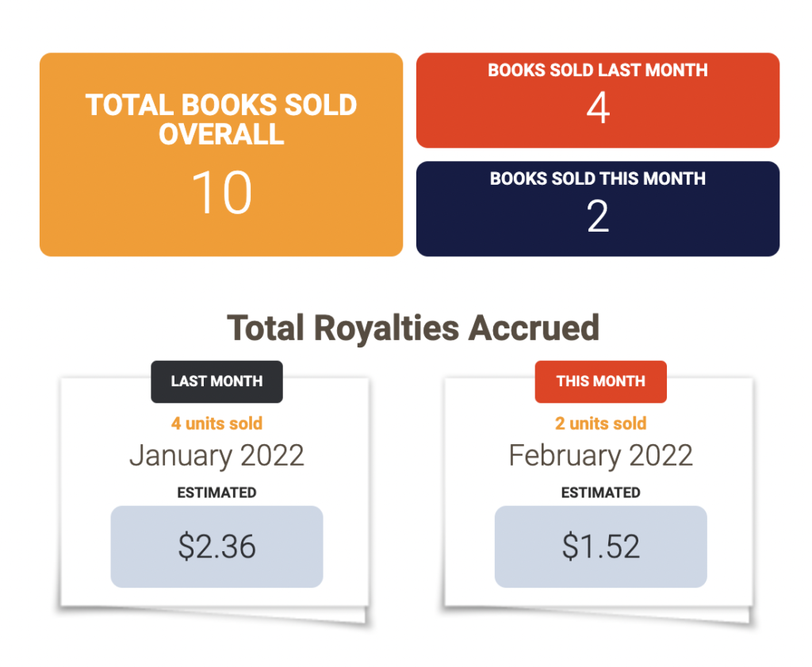
Task: Click the Books Sold Last Month label
Action: 598,70
